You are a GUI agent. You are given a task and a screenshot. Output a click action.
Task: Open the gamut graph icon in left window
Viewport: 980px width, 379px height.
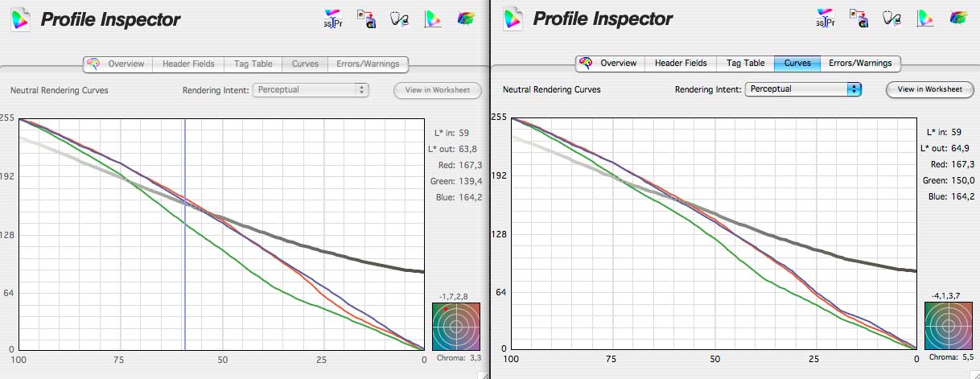(432, 19)
